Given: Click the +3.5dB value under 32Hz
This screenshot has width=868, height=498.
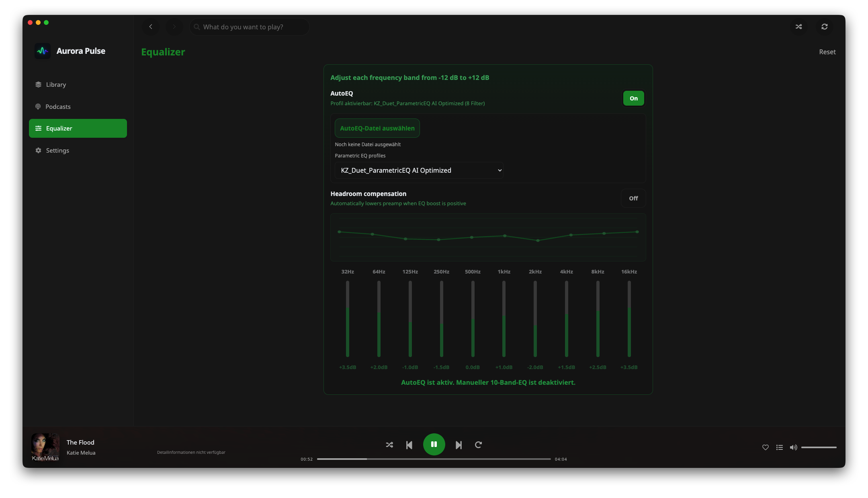Looking at the screenshot, I should point(348,367).
